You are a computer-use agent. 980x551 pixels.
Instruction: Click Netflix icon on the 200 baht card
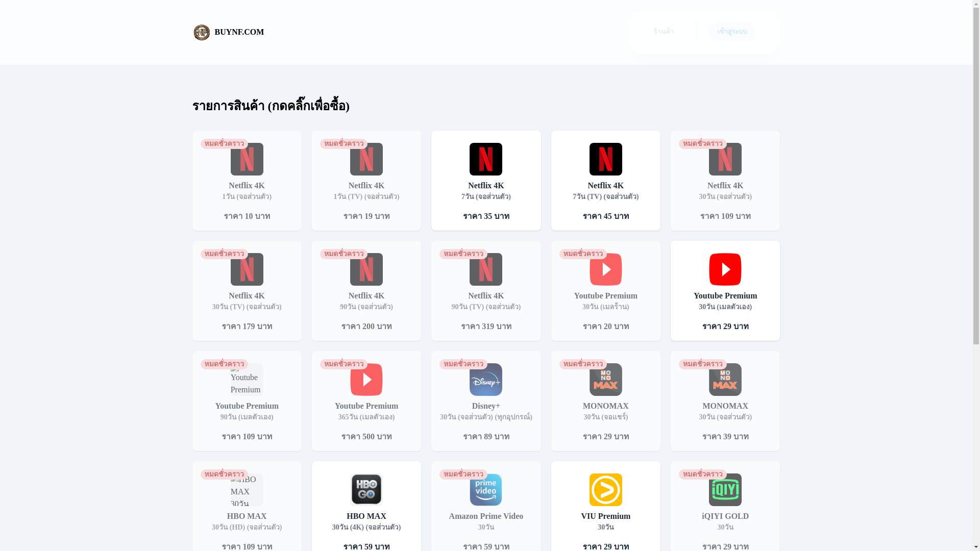click(366, 269)
